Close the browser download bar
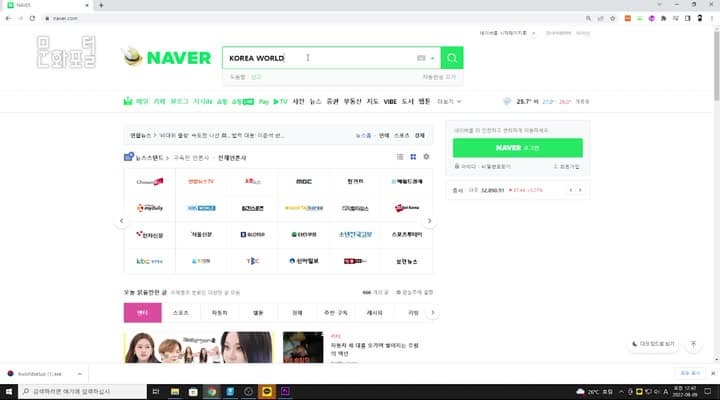 pos(713,373)
